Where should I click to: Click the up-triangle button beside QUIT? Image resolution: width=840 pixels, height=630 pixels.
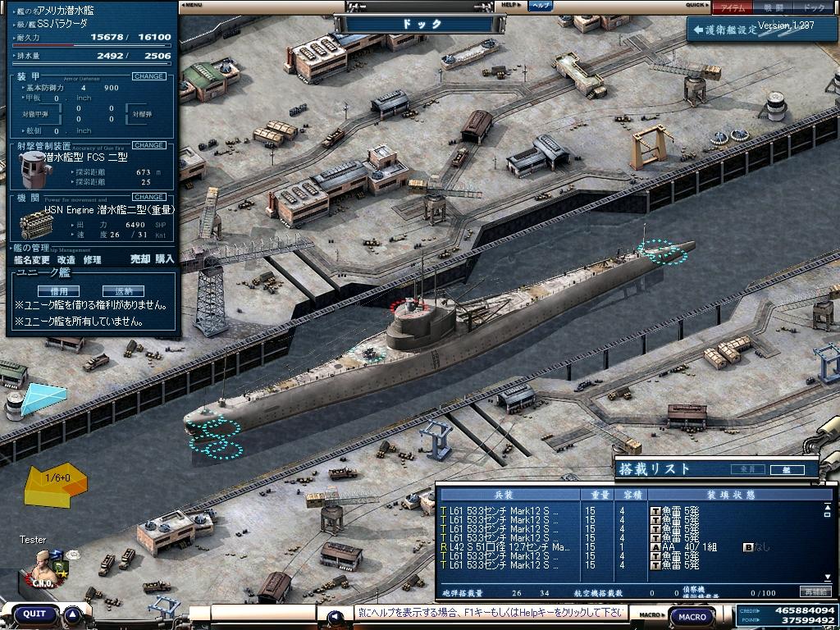tap(72, 614)
